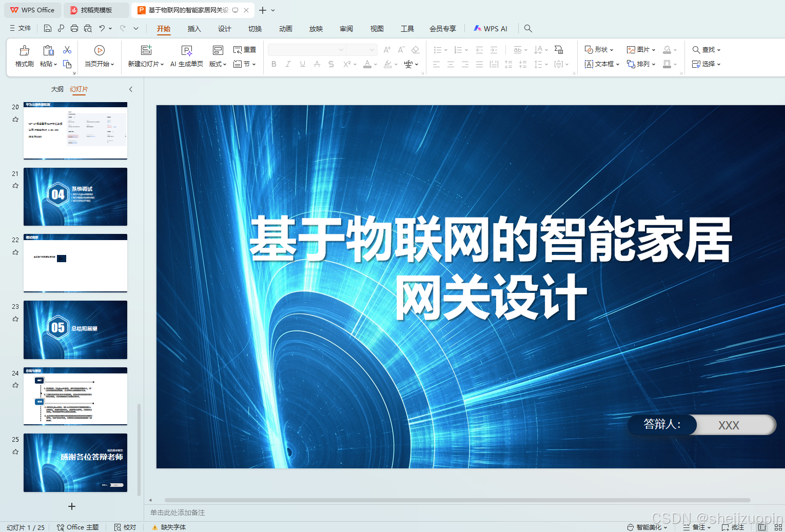Click the increase indent icon
The width and height of the screenshot is (785, 532).
[x=494, y=50]
